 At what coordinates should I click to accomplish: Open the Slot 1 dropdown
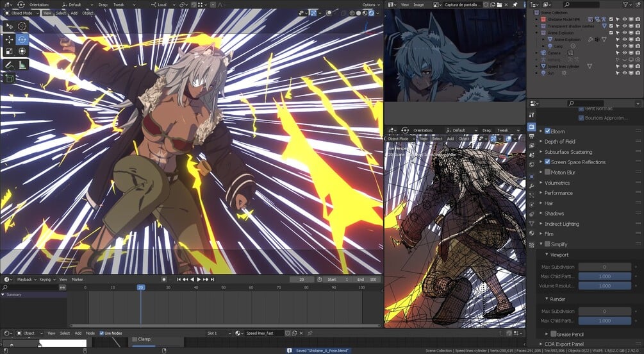219,333
